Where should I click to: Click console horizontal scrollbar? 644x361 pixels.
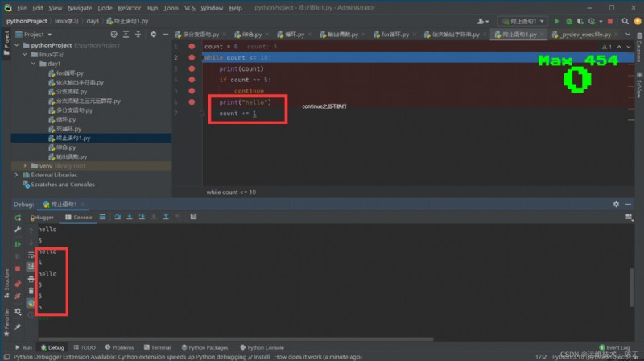tap(235, 339)
